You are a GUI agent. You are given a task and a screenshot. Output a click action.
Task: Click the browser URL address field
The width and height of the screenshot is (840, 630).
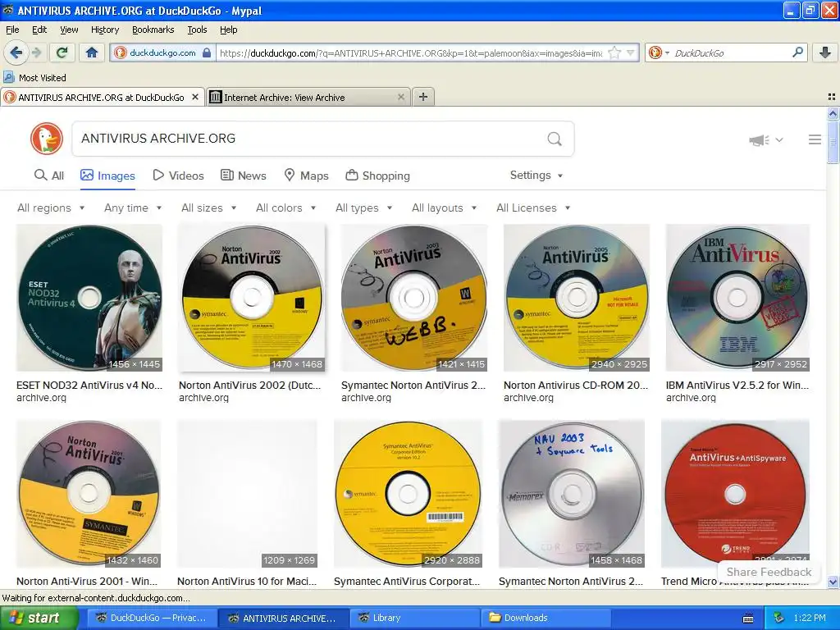411,53
